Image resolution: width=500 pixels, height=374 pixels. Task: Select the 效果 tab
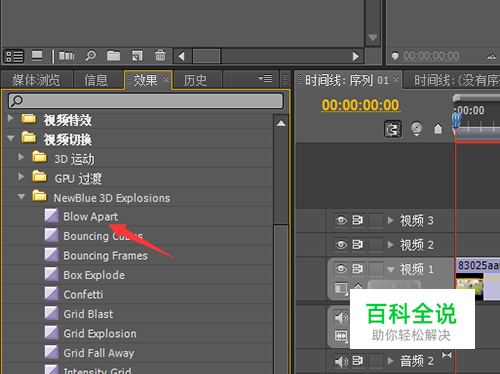coord(145,80)
